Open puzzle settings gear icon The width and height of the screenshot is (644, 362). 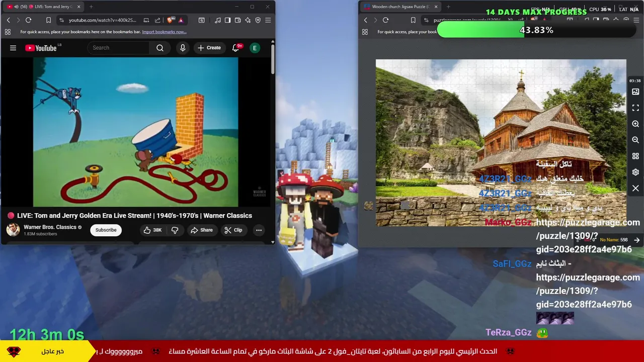point(635,172)
